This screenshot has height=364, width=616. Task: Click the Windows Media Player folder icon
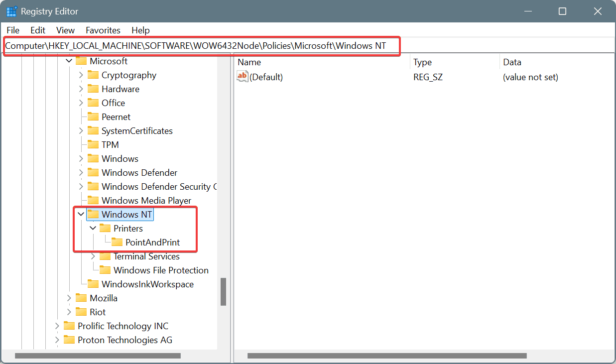pos(93,200)
